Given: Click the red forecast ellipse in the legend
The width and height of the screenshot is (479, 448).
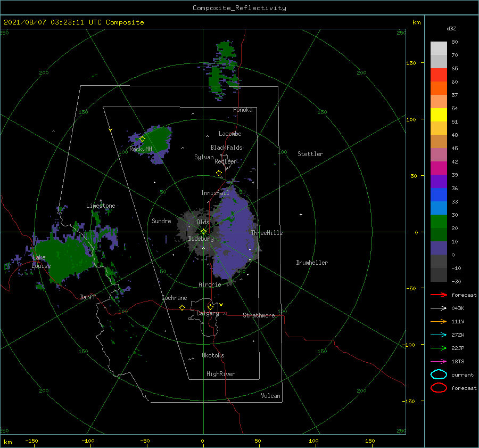Looking at the screenshot, I should pyautogui.click(x=439, y=388).
